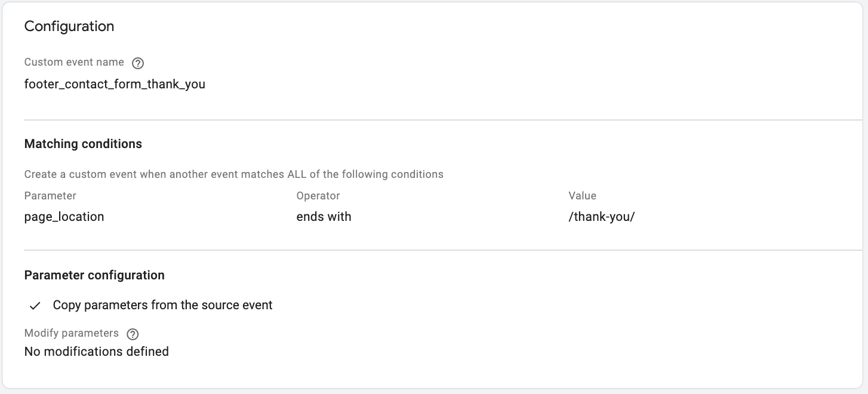Click the Custom event name label
Screen dimensions: 868x394
click(74, 62)
